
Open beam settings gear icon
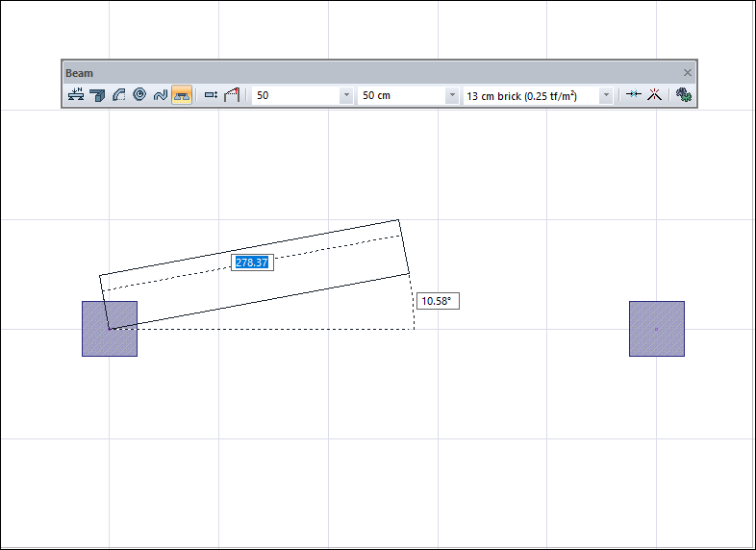[x=684, y=95]
